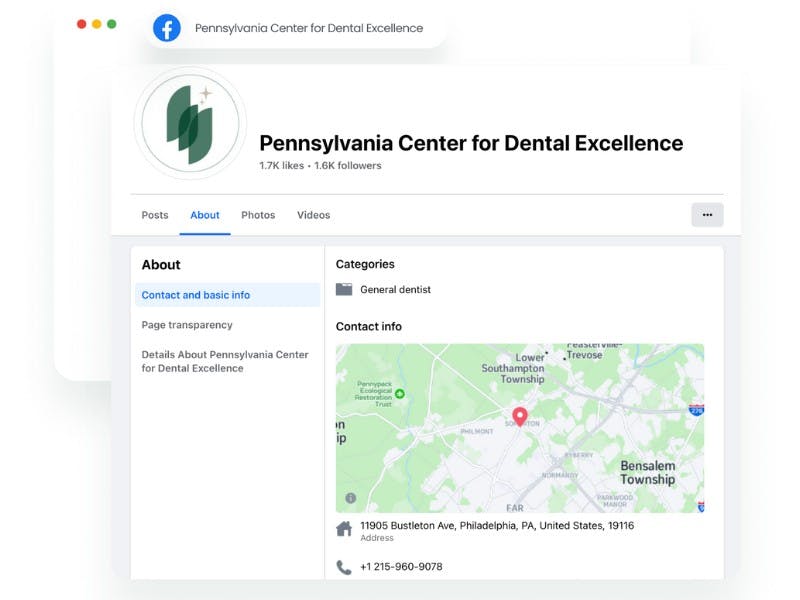This screenshot has height=600, width=800.
Task: Click the General dentist category folder icon
Action: tap(344, 289)
